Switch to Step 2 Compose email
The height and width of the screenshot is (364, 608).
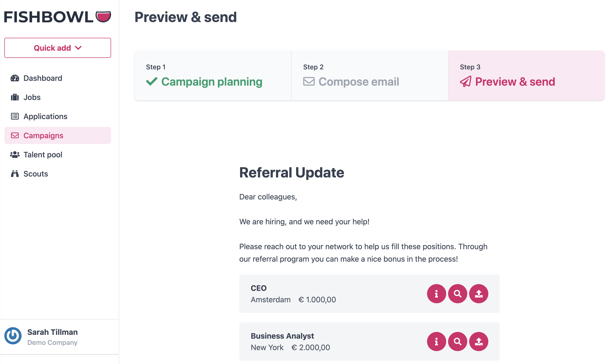(x=358, y=82)
